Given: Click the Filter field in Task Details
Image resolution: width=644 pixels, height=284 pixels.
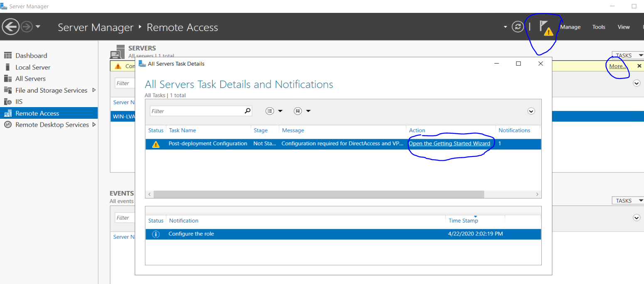Looking at the screenshot, I should (197, 111).
